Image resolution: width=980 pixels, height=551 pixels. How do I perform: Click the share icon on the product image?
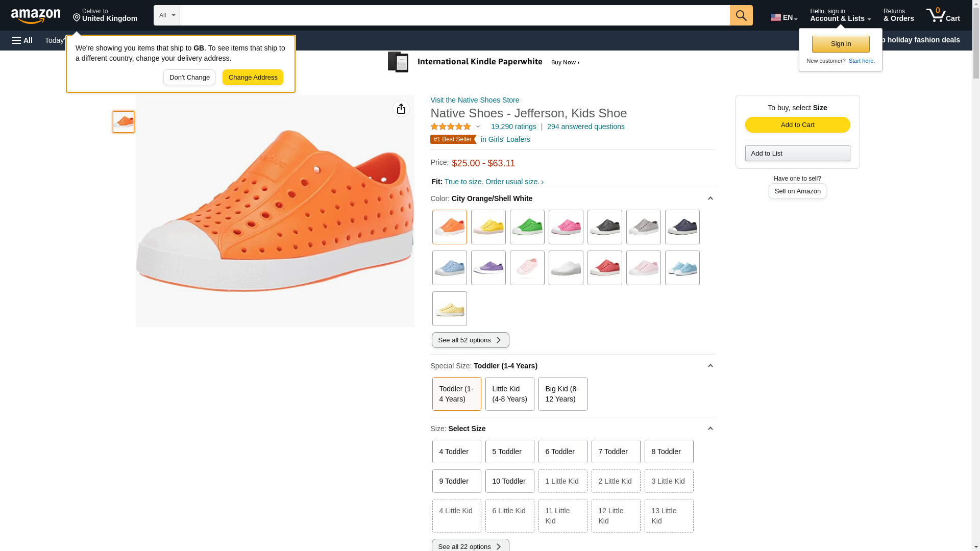point(401,109)
